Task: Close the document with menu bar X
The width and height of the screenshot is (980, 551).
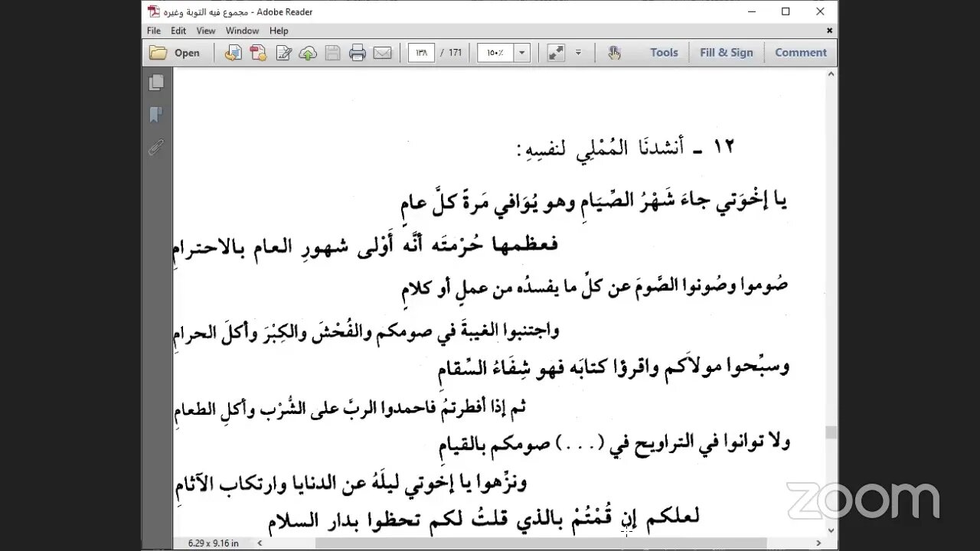Action: [829, 31]
